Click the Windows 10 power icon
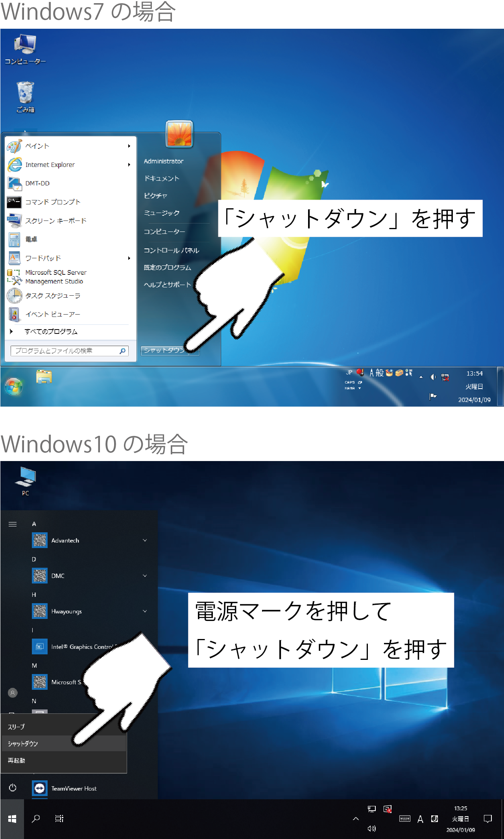The height and width of the screenshot is (839, 504). click(13, 787)
